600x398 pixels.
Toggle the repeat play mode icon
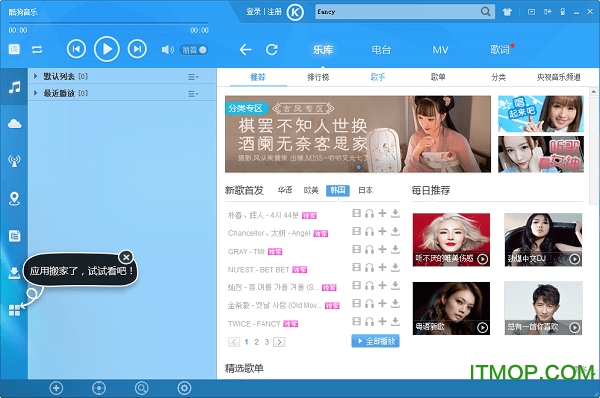click(37, 50)
